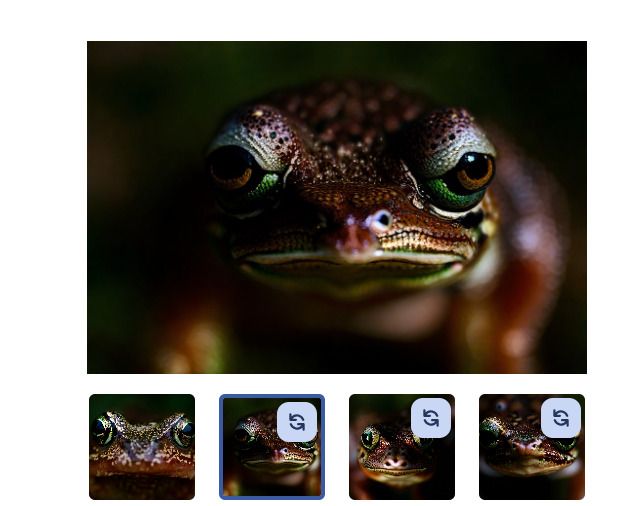The width and height of the screenshot is (618, 506).
Task: Select the first frog thumbnail without refresh icon
Action: click(x=142, y=447)
